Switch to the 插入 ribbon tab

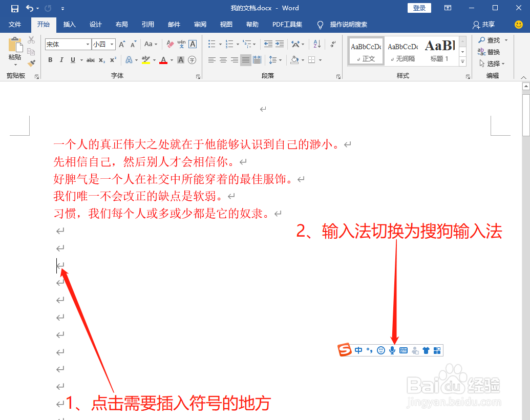tap(69, 24)
